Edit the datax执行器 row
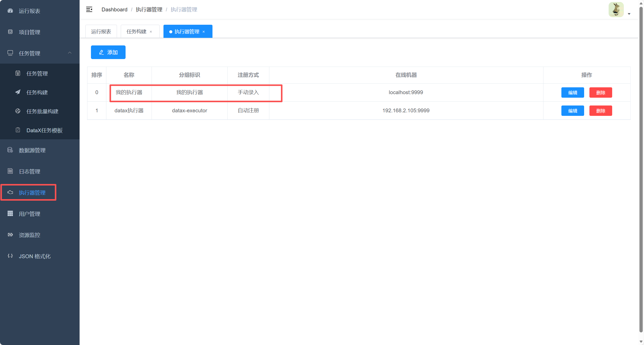Image resolution: width=644 pixels, height=345 pixels. 573,111
